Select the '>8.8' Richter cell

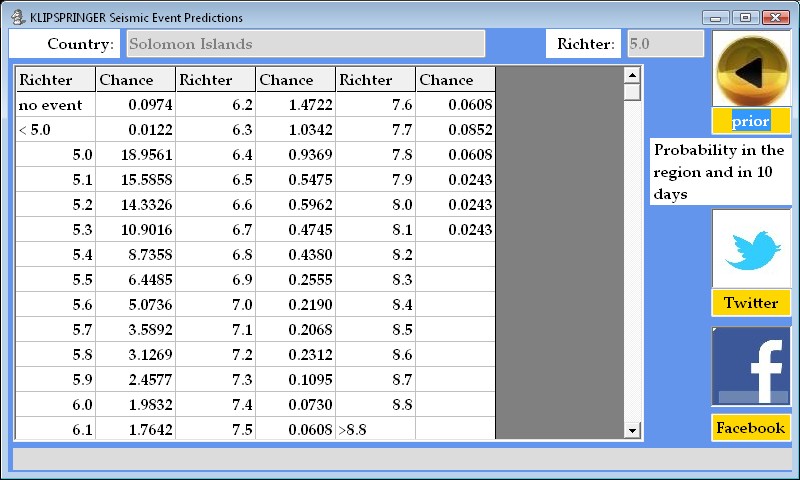376,430
